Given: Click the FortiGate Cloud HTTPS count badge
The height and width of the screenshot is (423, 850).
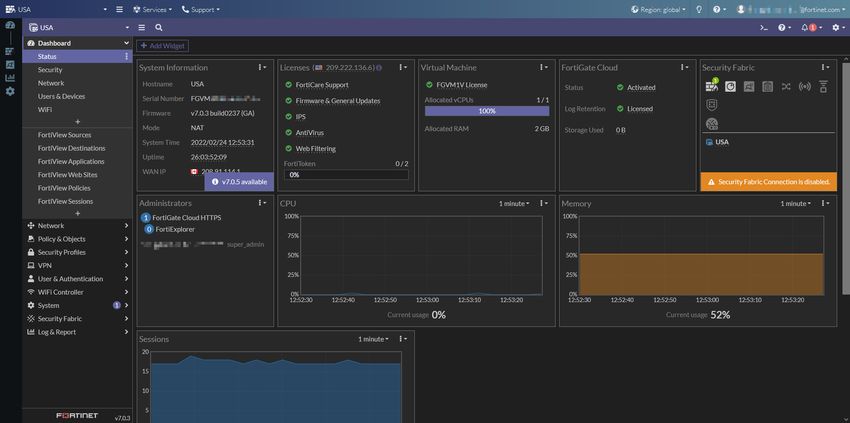Looking at the screenshot, I should pyautogui.click(x=145, y=217).
